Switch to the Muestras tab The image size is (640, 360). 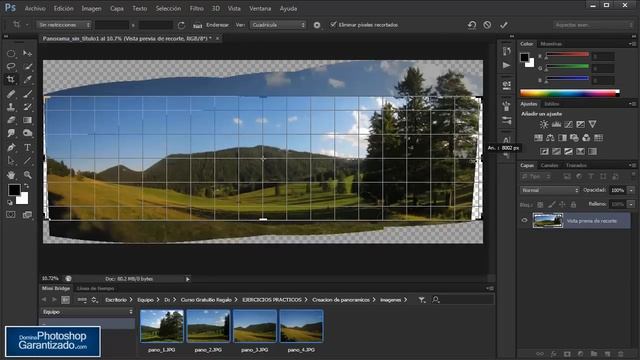click(551, 44)
